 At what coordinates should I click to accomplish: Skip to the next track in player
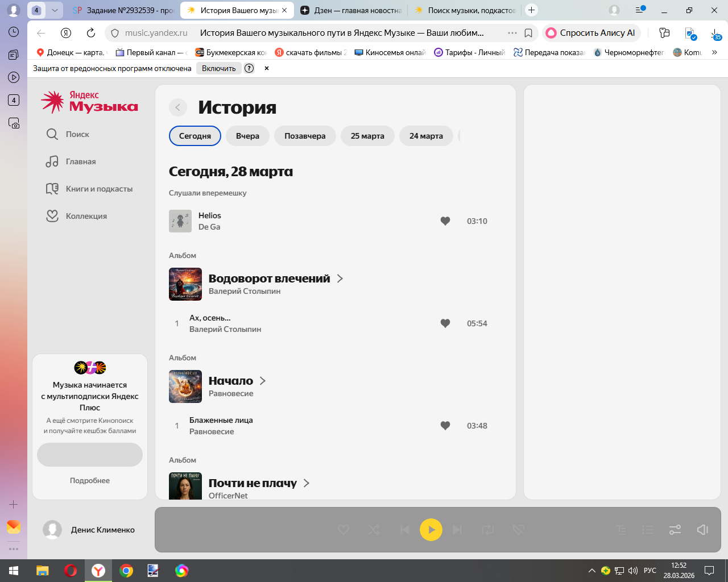[457, 530]
